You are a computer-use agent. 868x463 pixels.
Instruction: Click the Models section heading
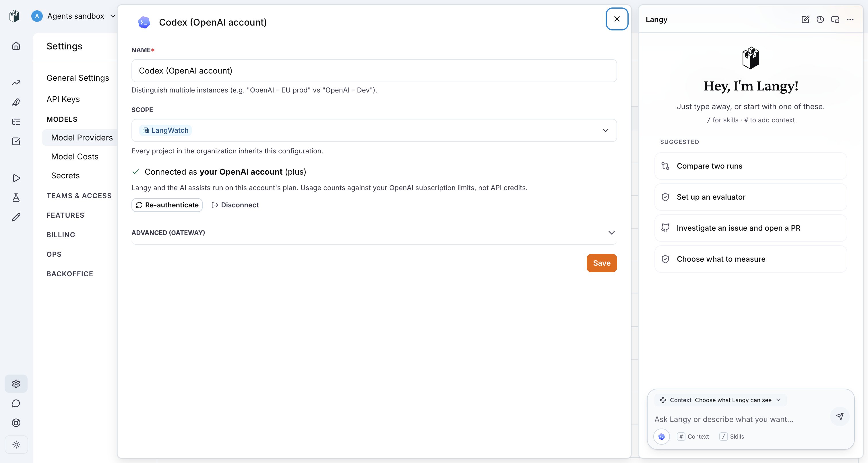coord(62,119)
